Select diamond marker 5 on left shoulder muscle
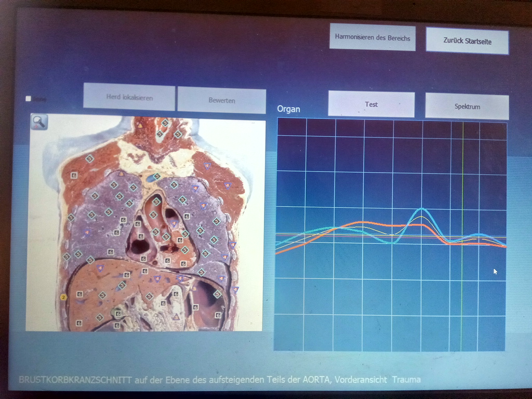Image resolution: width=532 pixels, height=399 pixels. pos(89,158)
